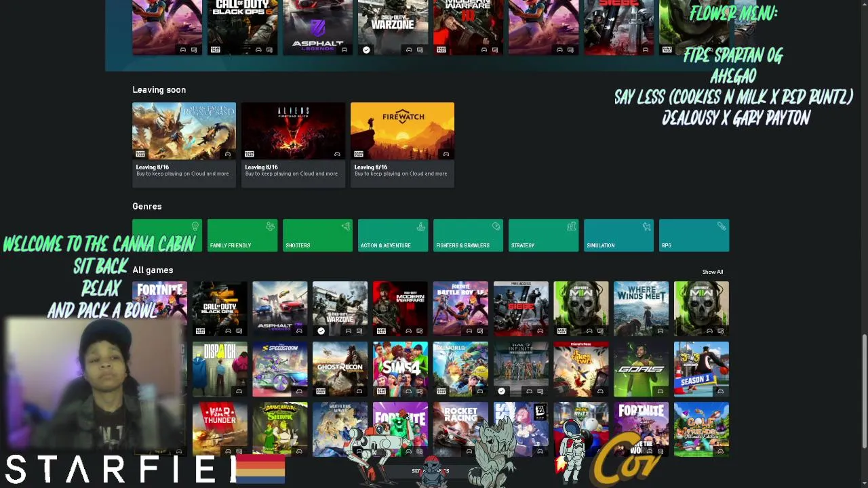Open the Golf With Your Friends tile
Screen dimensions: 868x488
pyautogui.click(x=701, y=429)
